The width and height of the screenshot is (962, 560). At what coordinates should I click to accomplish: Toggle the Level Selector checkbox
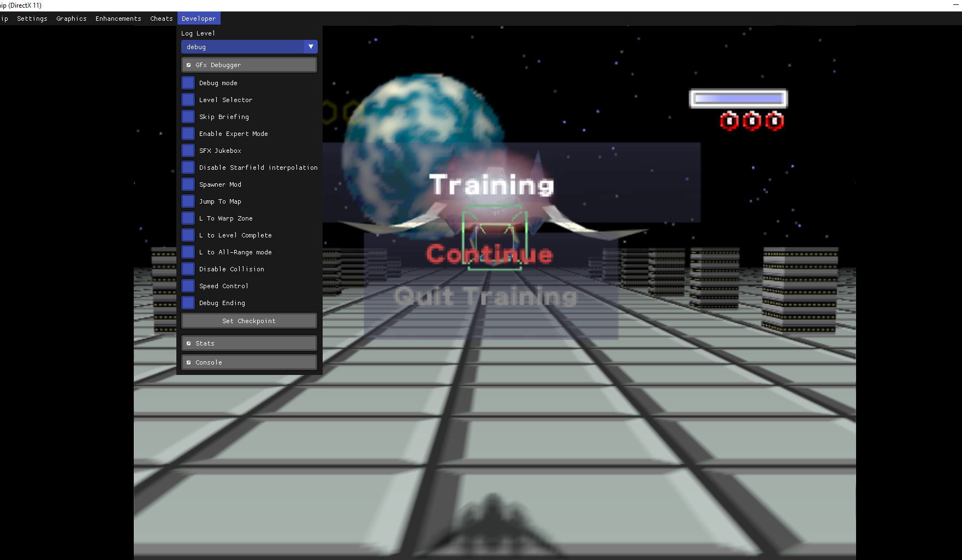[x=188, y=100]
